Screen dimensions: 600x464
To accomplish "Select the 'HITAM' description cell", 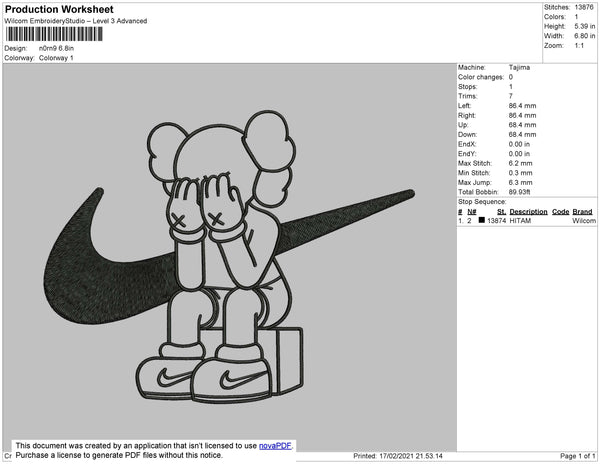I will 520,221.
